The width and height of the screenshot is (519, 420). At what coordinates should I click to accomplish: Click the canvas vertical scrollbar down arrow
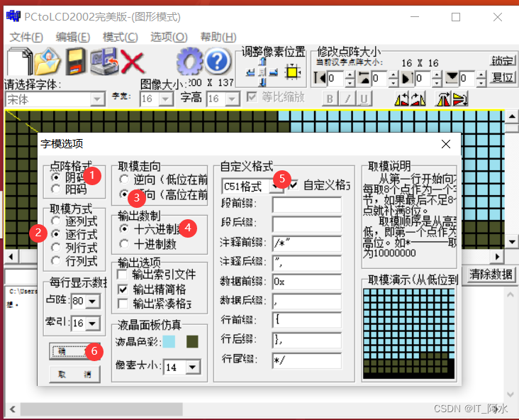pos(512,242)
